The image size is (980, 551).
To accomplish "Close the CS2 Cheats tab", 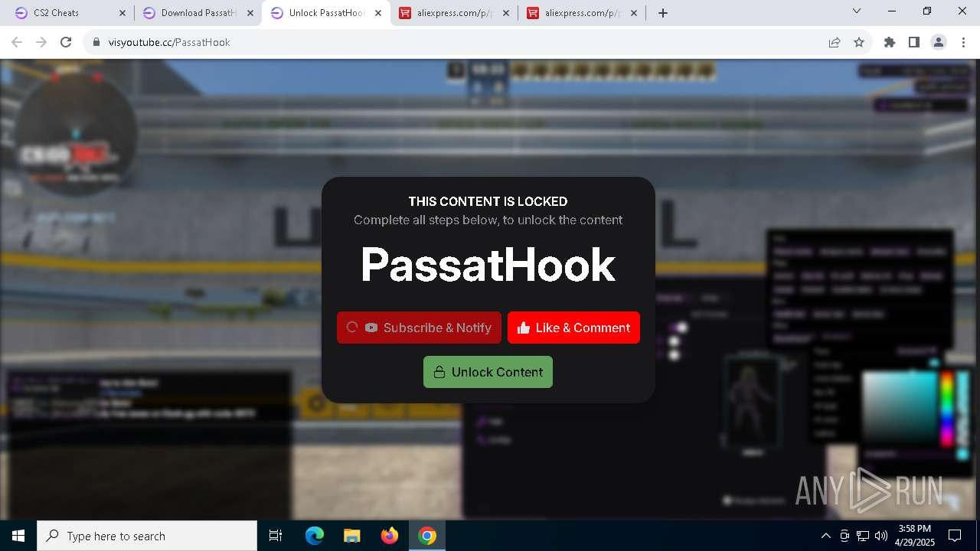I will pyautogui.click(x=122, y=13).
